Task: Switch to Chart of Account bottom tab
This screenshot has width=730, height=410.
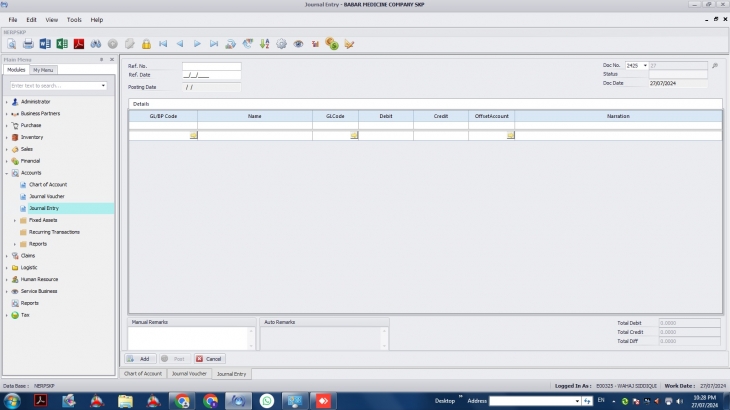Action: tap(143, 374)
